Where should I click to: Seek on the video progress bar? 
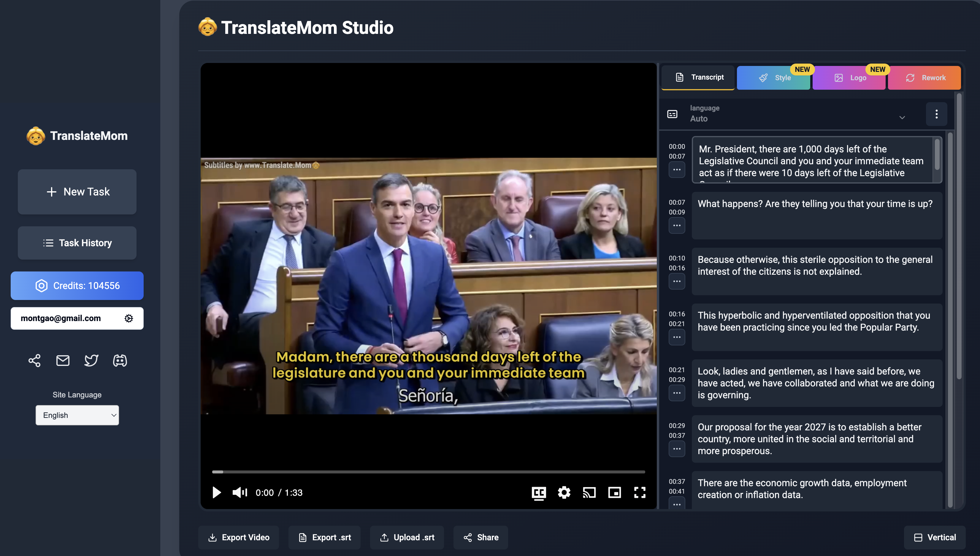428,472
